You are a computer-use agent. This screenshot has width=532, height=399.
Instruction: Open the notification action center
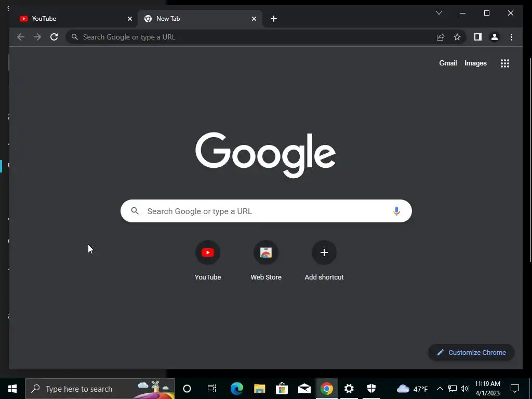pyautogui.click(x=515, y=389)
